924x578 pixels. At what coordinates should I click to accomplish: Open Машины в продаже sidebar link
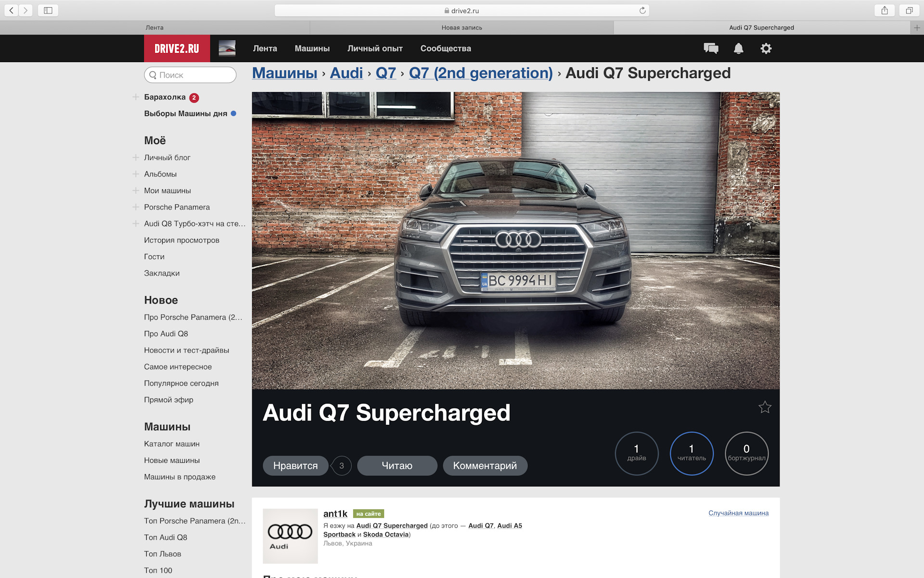pos(180,477)
